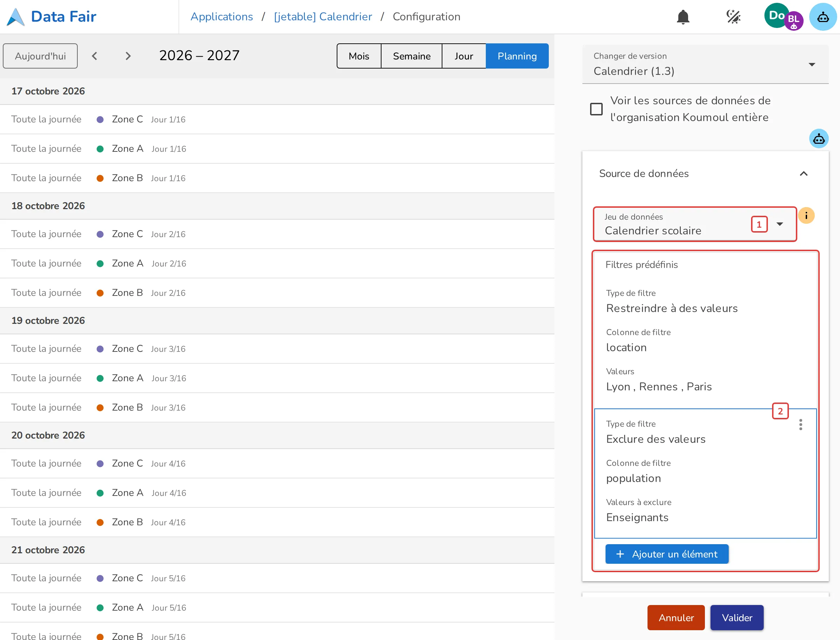Enable Voir les sources de données checkbox

click(x=596, y=109)
